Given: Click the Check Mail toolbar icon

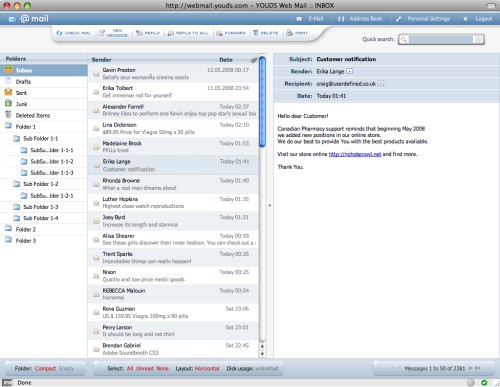Looking at the screenshot, I should tap(59, 33).
